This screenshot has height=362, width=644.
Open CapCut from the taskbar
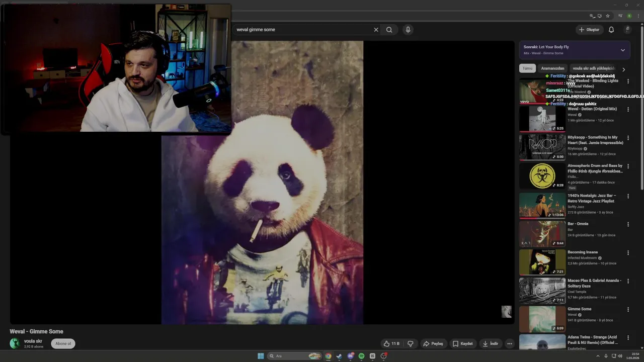(x=372, y=356)
